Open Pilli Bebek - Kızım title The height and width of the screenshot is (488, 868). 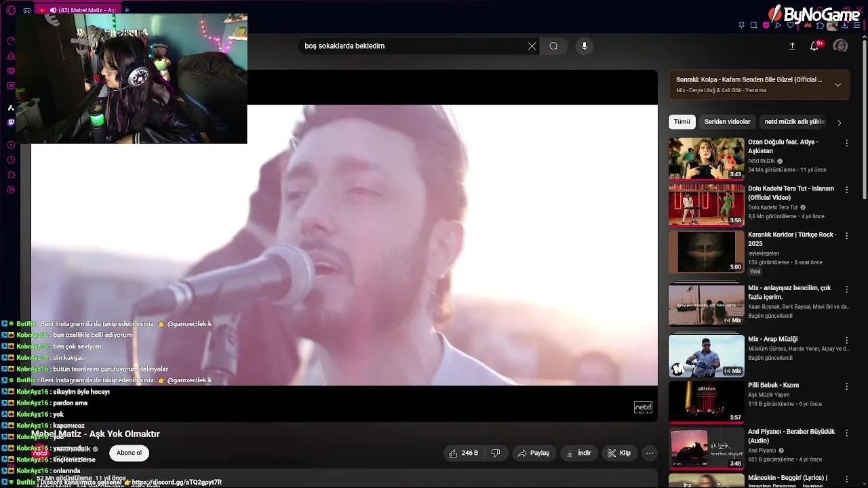773,385
